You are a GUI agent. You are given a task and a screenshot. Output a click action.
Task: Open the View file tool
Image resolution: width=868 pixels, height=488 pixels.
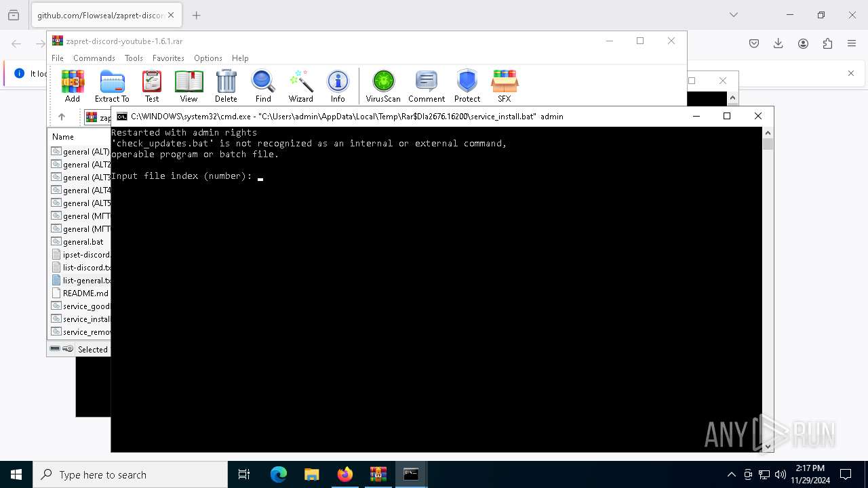(189, 86)
